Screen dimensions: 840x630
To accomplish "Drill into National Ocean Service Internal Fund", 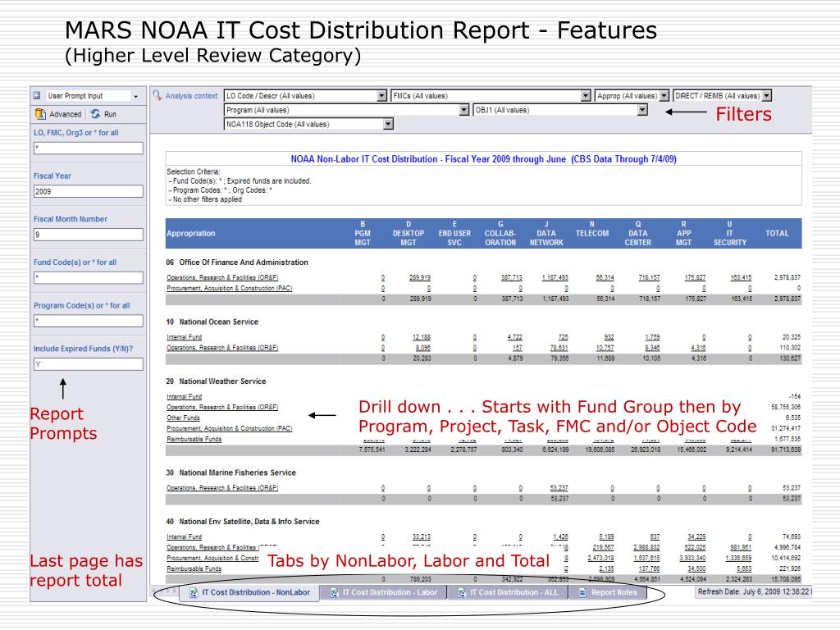I will tap(185, 337).
